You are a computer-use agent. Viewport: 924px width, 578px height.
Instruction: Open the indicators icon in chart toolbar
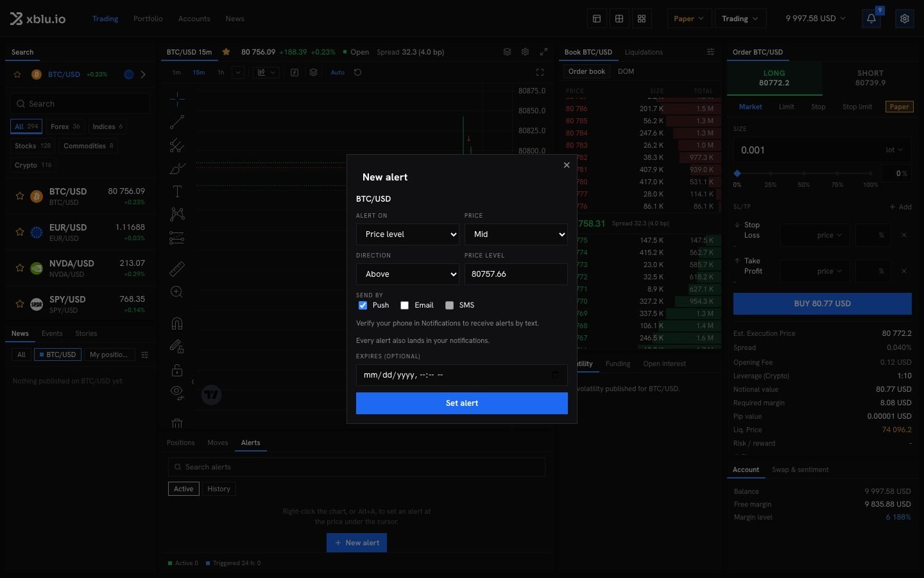pyautogui.click(x=295, y=73)
